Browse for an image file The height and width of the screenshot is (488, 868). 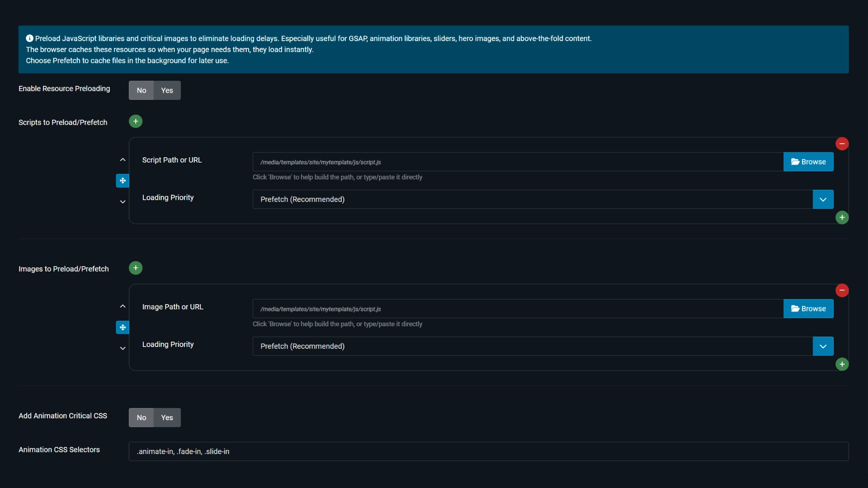(808, 309)
